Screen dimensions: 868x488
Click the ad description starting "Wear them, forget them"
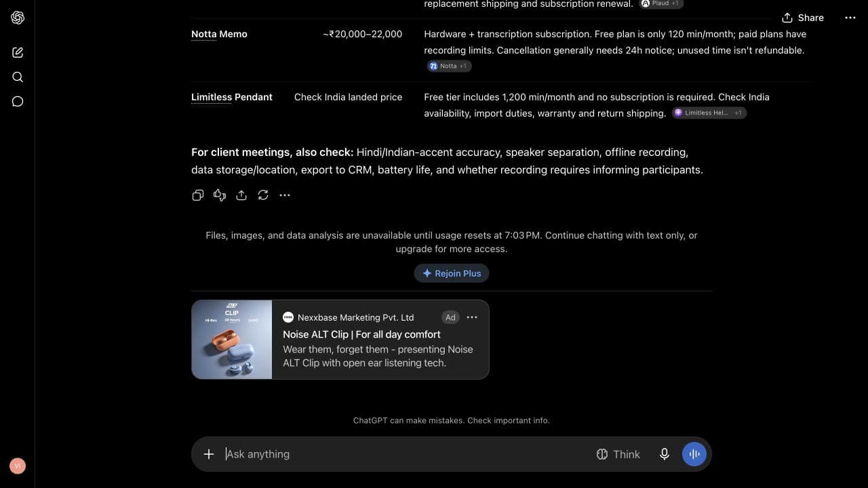point(378,356)
